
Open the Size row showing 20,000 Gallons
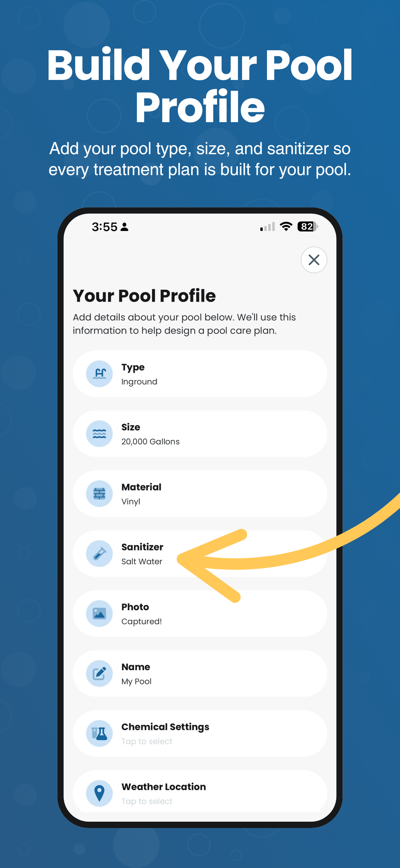[200, 434]
